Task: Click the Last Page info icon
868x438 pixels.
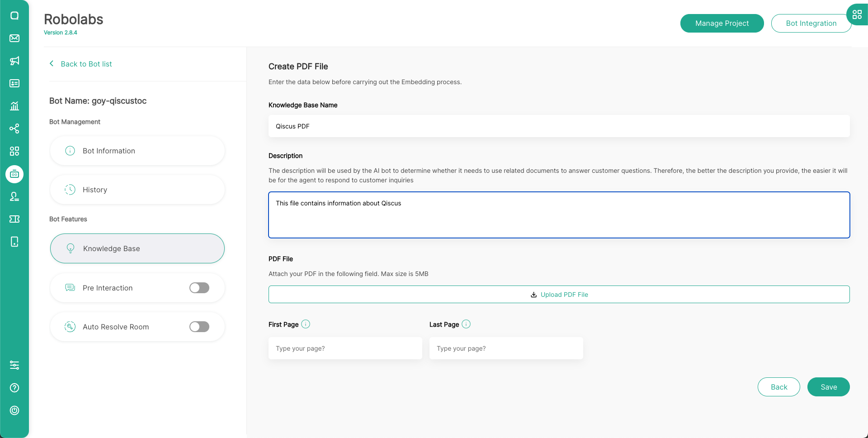Action: point(466,324)
